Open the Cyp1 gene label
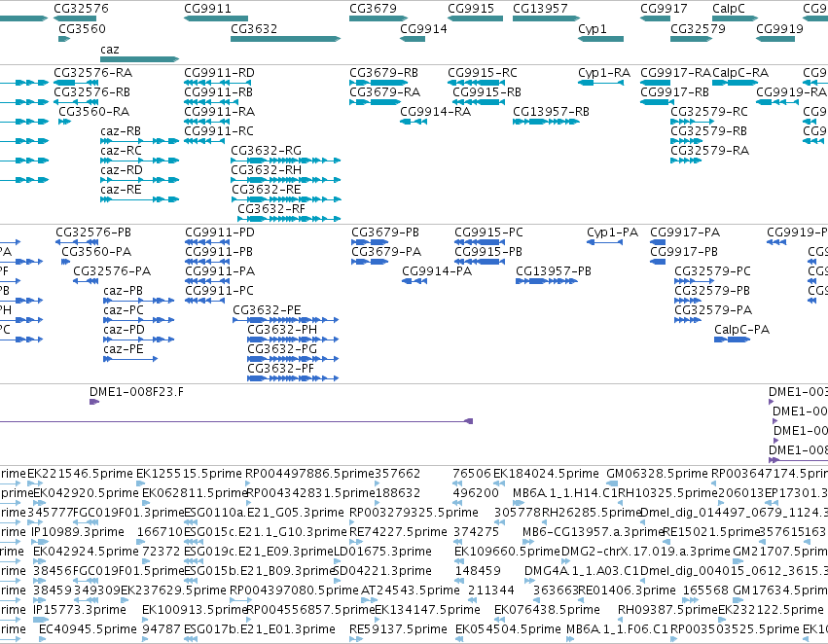The width and height of the screenshot is (828, 644). point(592,28)
